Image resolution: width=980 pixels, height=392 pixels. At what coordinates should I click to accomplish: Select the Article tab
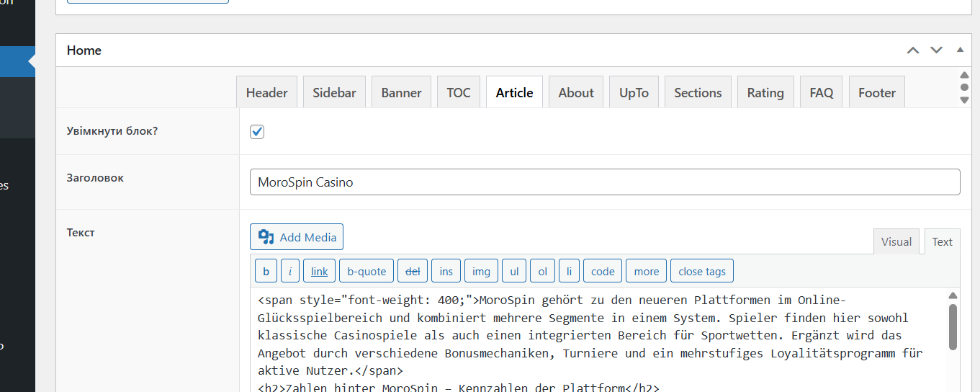coord(514,92)
